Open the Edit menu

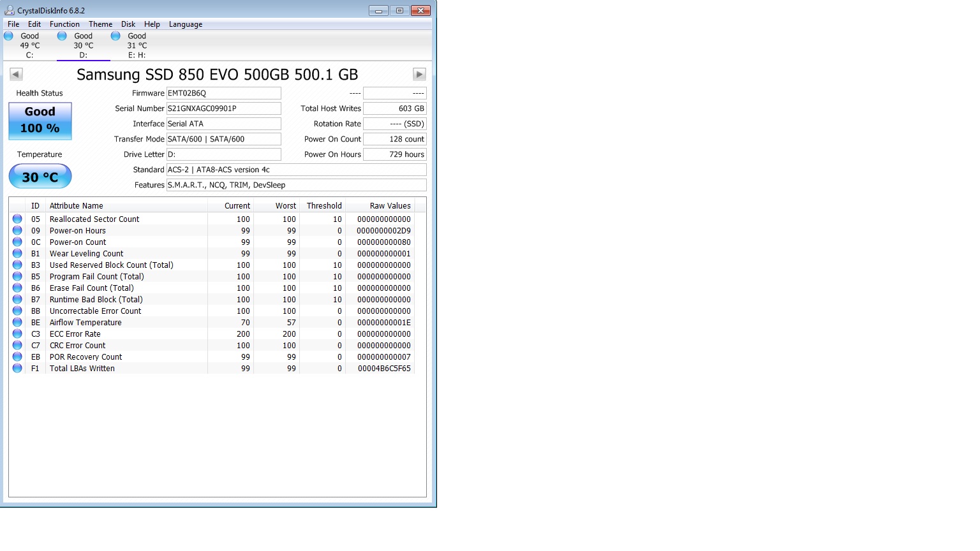tap(34, 24)
